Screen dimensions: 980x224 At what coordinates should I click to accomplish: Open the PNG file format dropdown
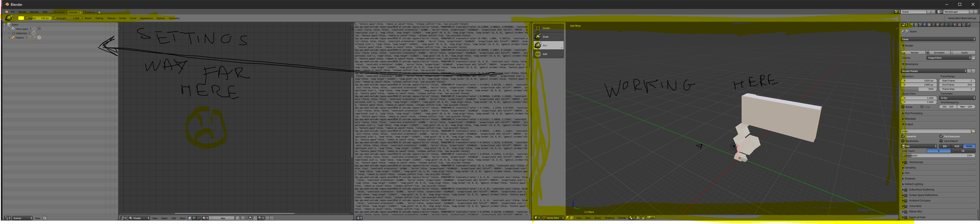tap(919, 146)
